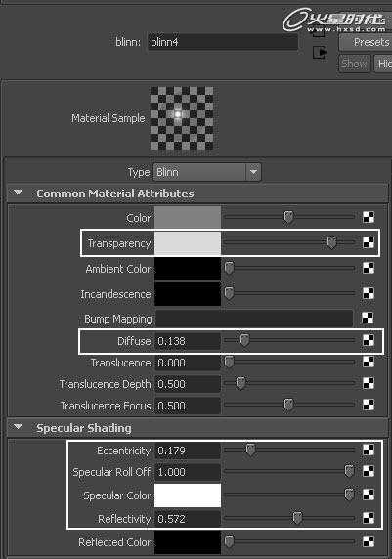Screen dimensions: 392x559
Task: Click the Reflected Color map checker icon
Action: (x=369, y=541)
